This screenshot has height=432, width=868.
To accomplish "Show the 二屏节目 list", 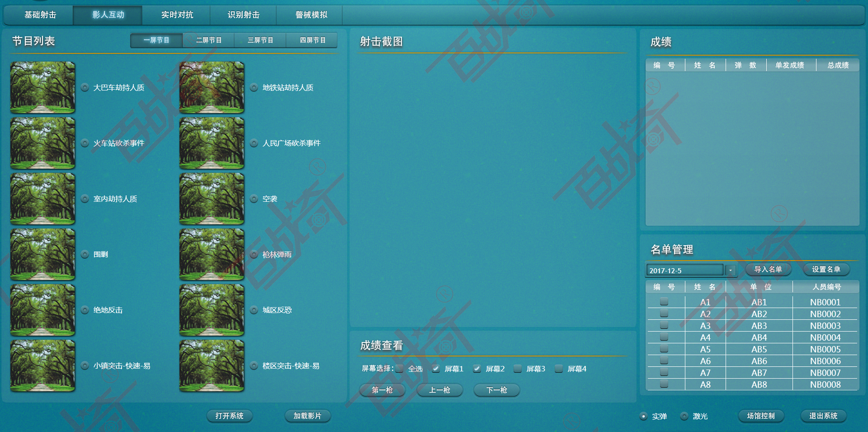I will pyautogui.click(x=208, y=40).
